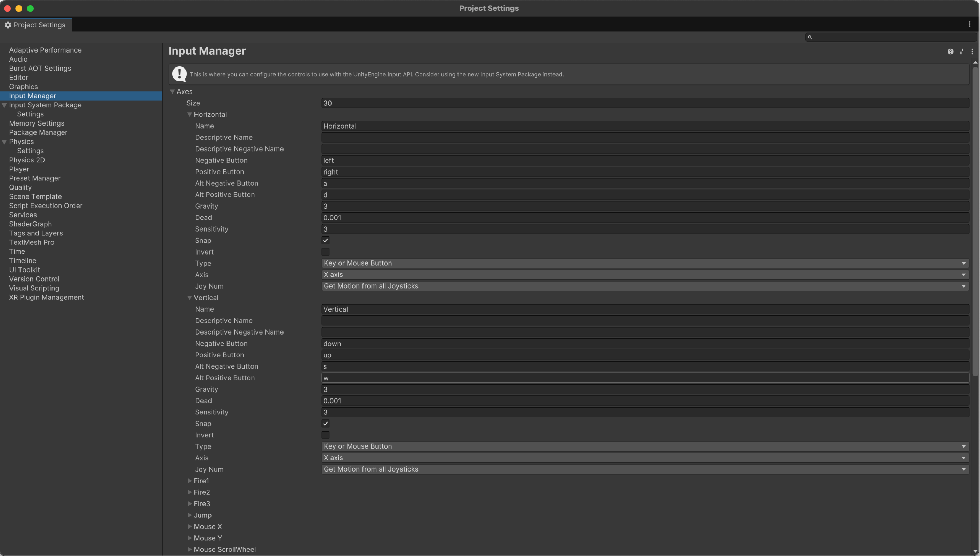This screenshot has width=980, height=556.
Task: Expand the Fire3 axis
Action: (189, 504)
